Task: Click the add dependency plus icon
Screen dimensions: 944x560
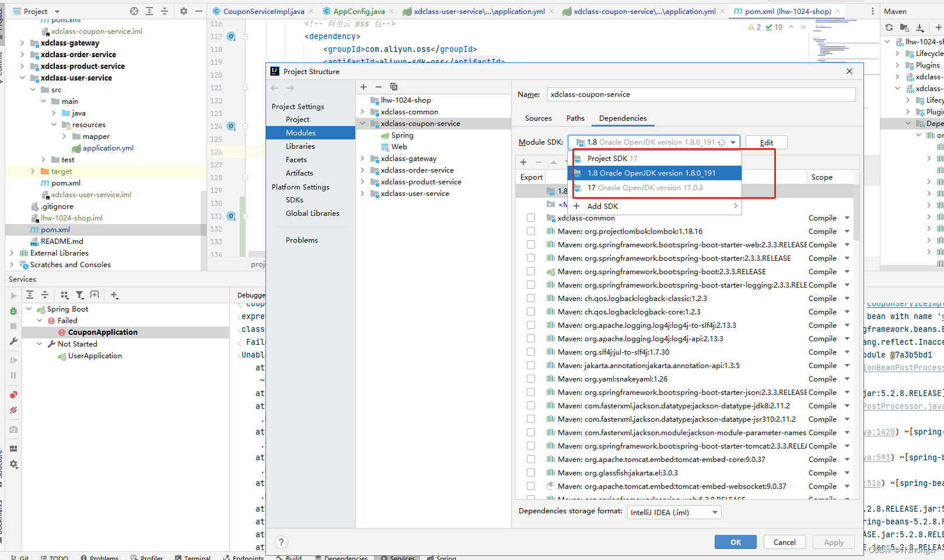Action: click(x=523, y=162)
